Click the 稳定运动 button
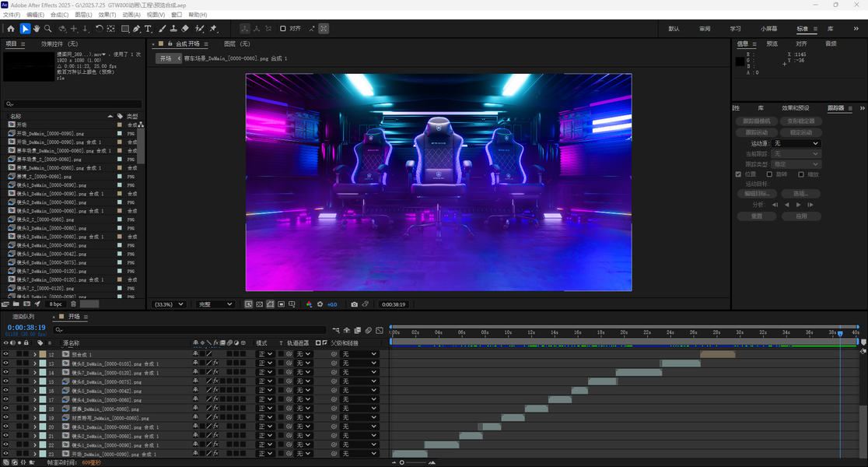This screenshot has width=868, height=467. tap(801, 132)
